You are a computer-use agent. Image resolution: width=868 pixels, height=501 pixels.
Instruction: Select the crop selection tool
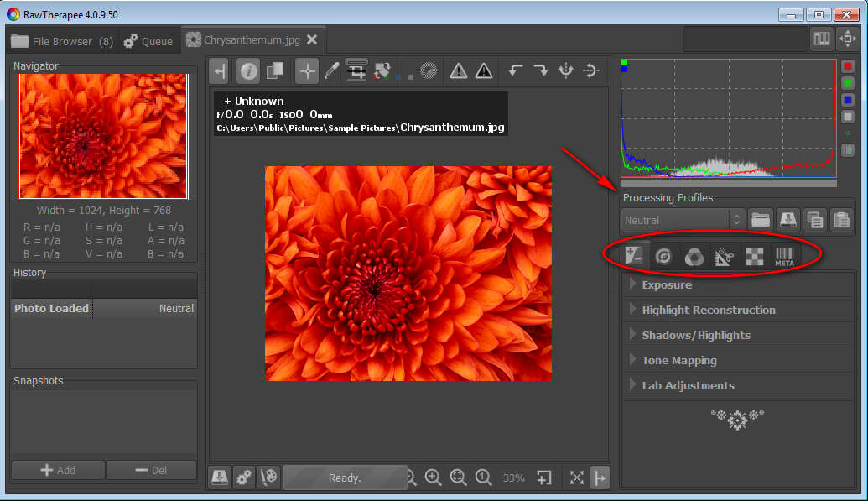pos(357,71)
